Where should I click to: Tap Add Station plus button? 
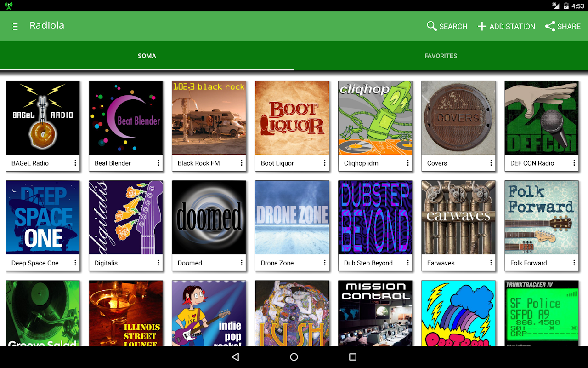[x=506, y=26]
